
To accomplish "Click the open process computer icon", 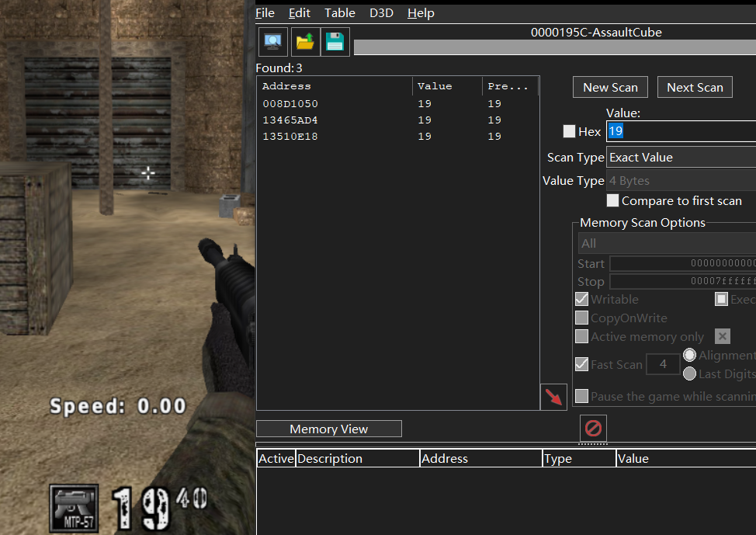I will tap(272, 42).
